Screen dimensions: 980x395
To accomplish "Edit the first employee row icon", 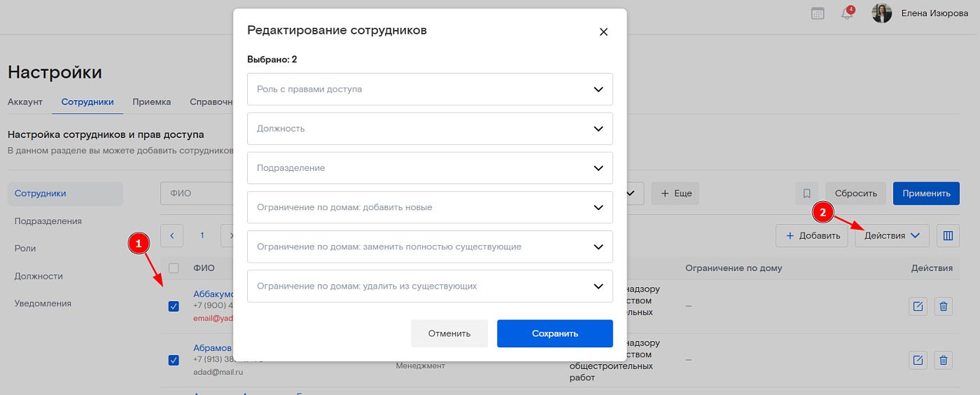I will [x=918, y=306].
